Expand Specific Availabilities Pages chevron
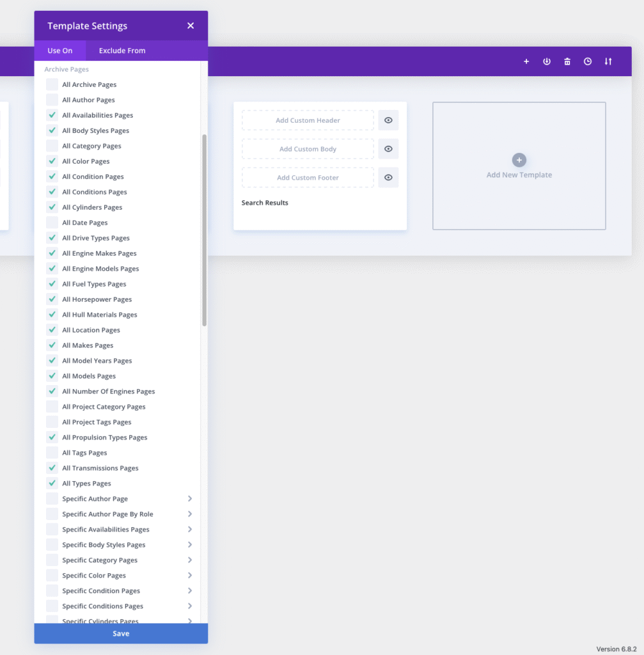Screen dimensions: 644x655 point(189,529)
